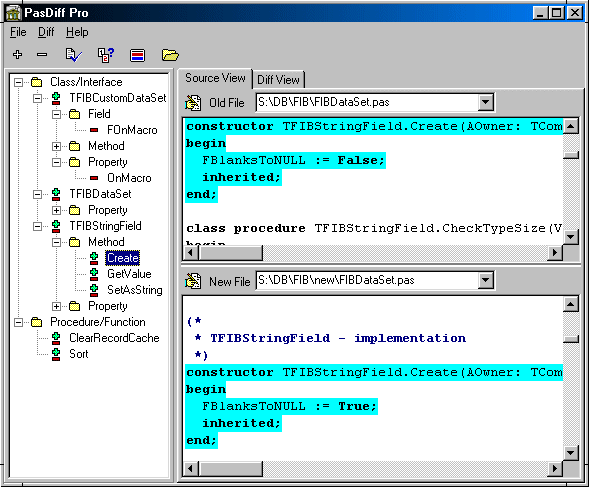Switch to the Source View tab
The height and width of the screenshot is (487, 589).
[215, 78]
